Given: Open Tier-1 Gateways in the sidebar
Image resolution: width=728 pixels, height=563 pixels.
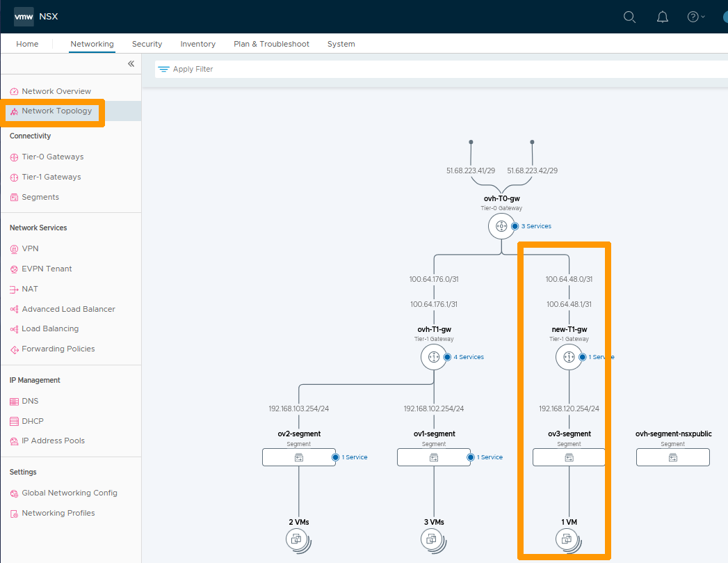Looking at the screenshot, I should pyautogui.click(x=52, y=176).
